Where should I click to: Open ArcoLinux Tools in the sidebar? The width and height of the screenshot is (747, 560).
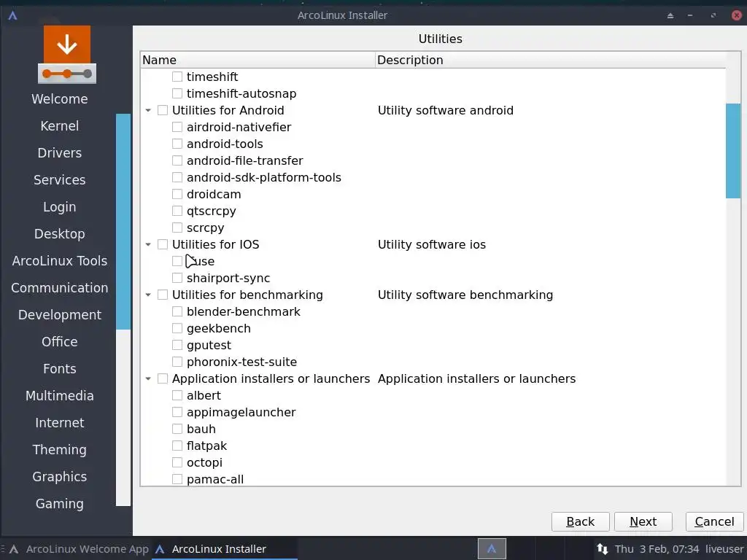60,261
